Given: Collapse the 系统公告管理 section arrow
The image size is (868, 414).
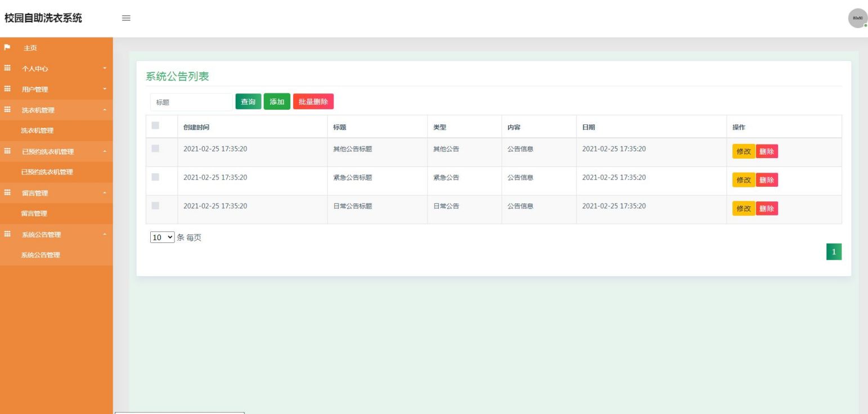Looking at the screenshot, I should (104, 234).
